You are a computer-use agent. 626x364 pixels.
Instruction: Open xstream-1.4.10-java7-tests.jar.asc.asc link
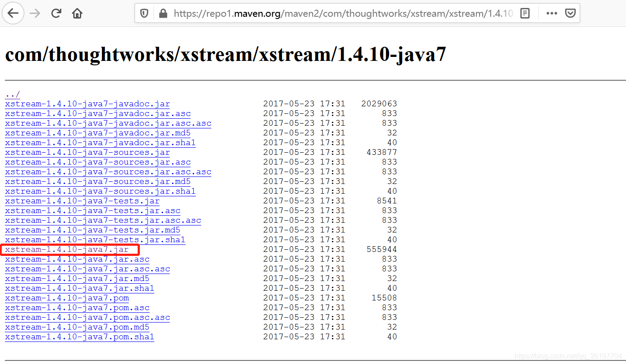[103, 220]
